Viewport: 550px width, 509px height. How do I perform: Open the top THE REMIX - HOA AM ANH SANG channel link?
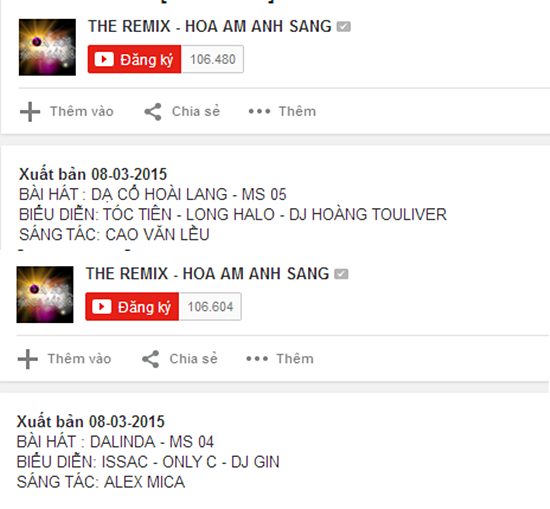(210, 26)
